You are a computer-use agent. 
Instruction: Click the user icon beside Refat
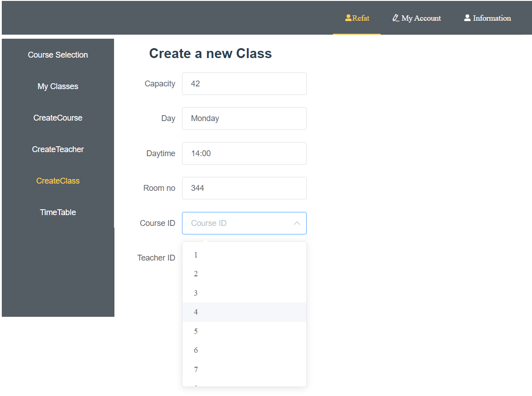point(347,18)
